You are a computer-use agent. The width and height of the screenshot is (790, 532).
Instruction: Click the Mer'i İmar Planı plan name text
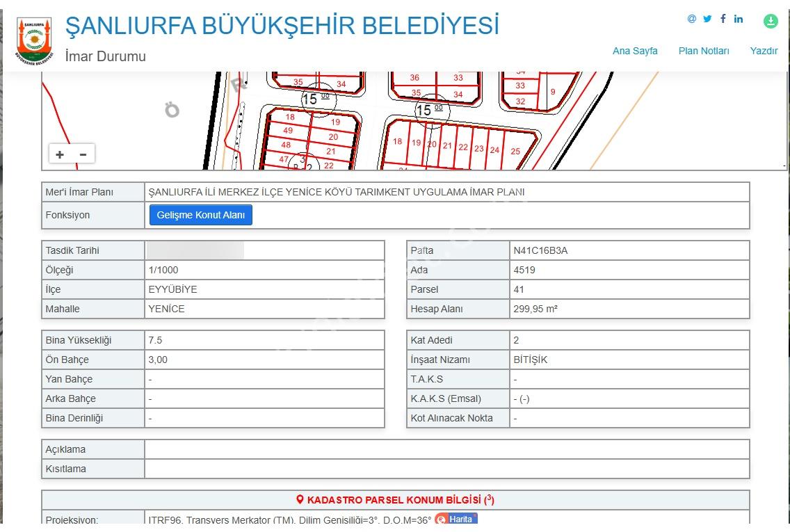337,192
